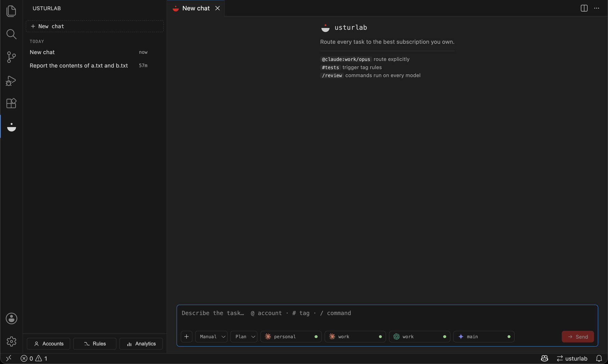Click the usturlab status bar item
The height and width of the screenshot is (364, 608).
572,358
